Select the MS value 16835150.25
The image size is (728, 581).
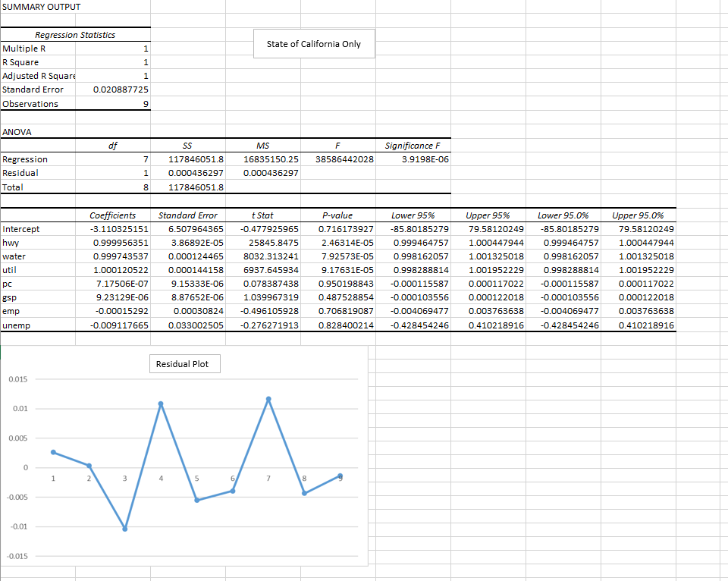263,159
